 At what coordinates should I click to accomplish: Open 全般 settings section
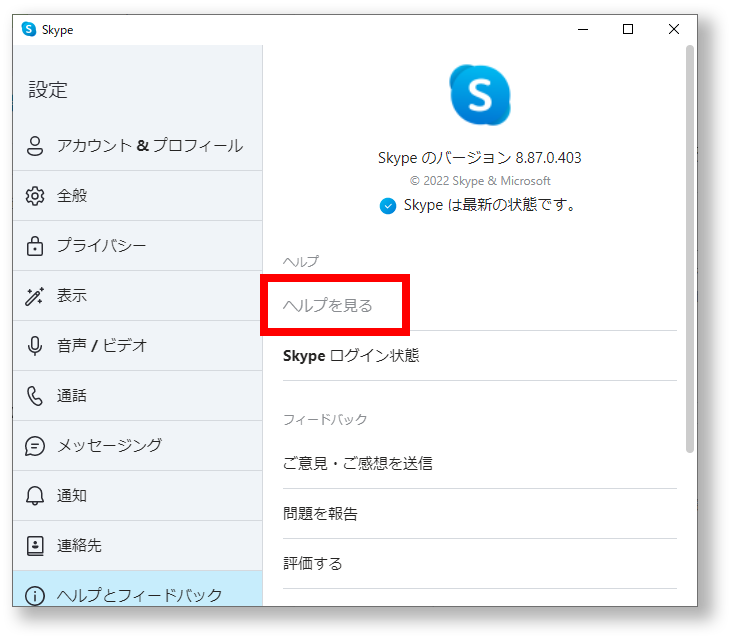137,196
